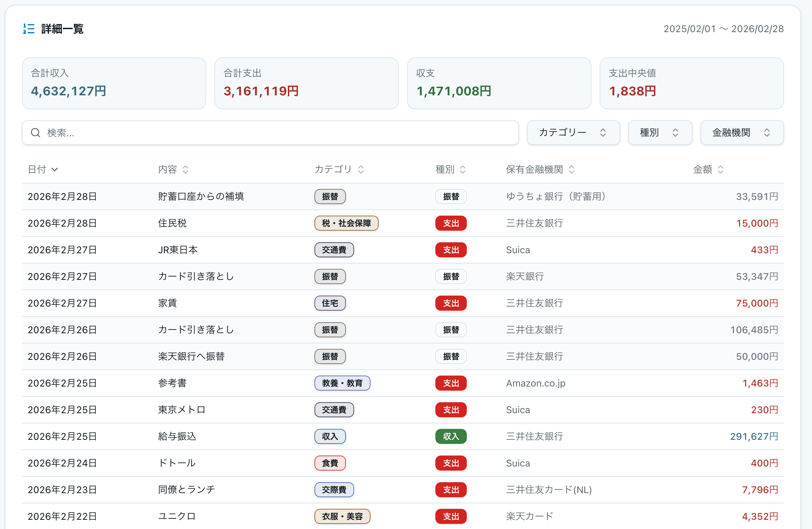Viewport: 812px width, 529px height.
Task: Sort by 金額 column arrows icon
Action: click(x=720, y=169)
